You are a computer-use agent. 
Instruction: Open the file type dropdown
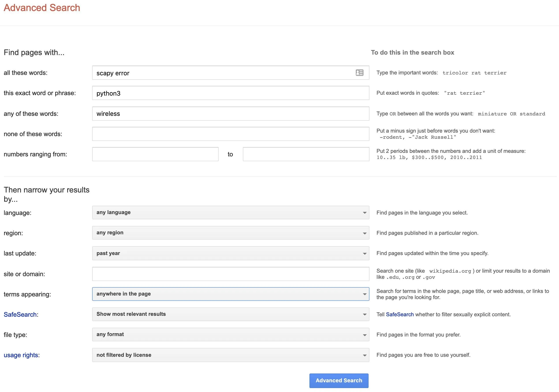point(230,334)
